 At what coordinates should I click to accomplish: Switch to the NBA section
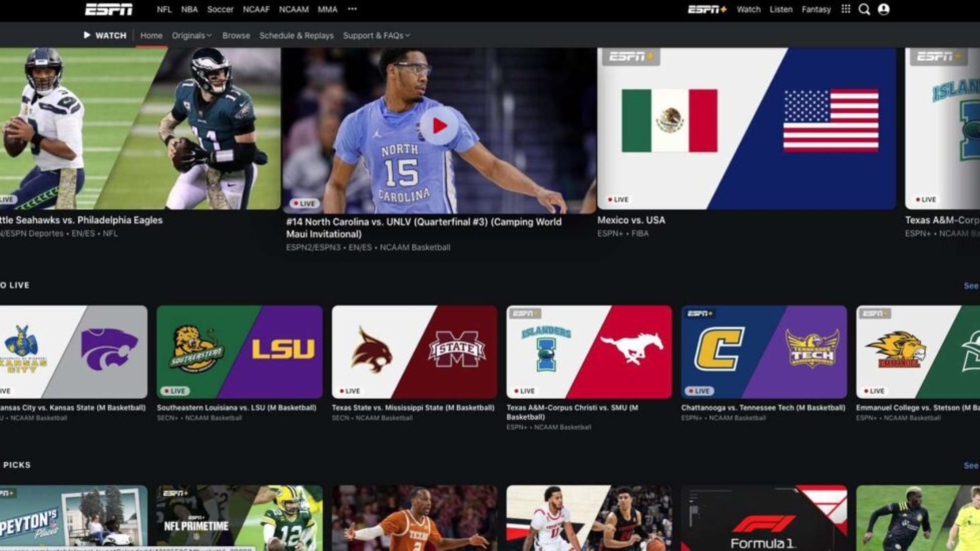(x=189, y=9)
